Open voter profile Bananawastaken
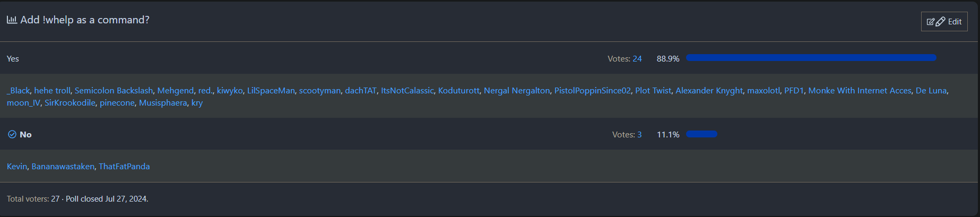980x217 pixels. pyautogui.click(x=63, y=167)
